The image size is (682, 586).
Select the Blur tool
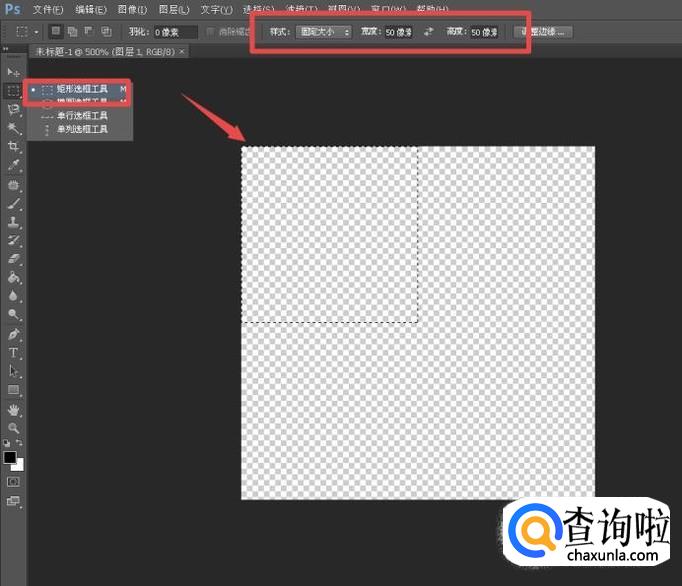(x=13, y=296)
